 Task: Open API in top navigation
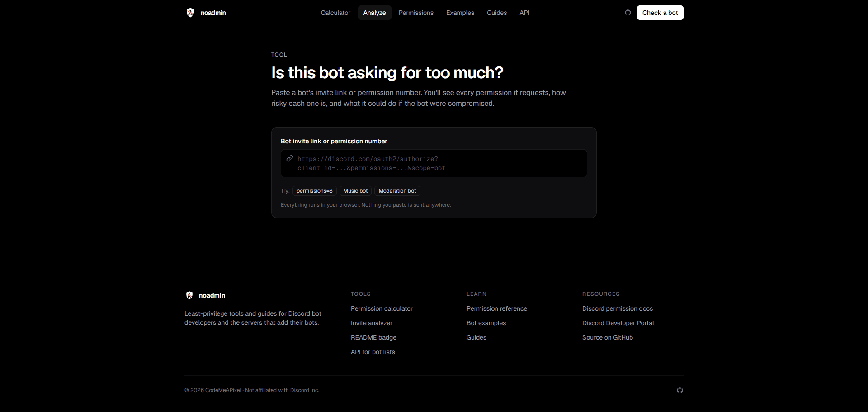tap(524, 13)
